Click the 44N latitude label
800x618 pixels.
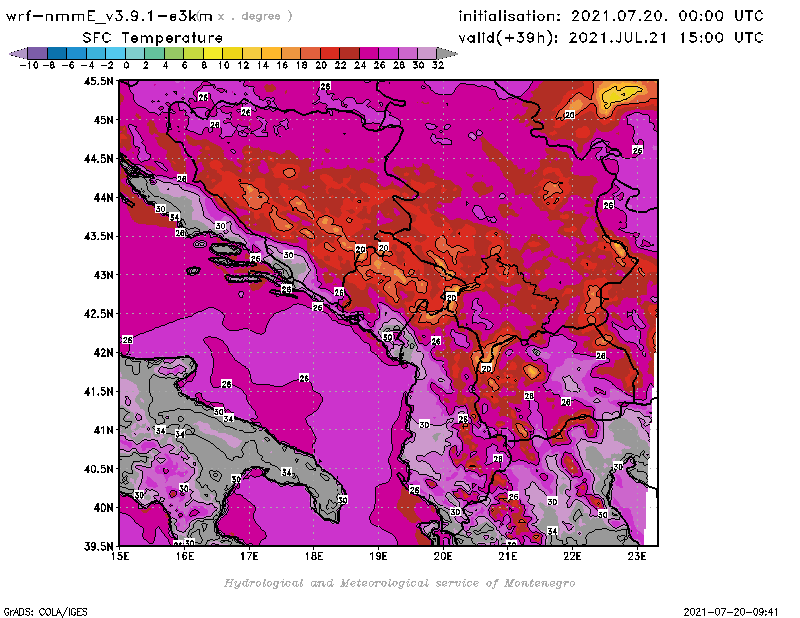click(x=103, y=197)
